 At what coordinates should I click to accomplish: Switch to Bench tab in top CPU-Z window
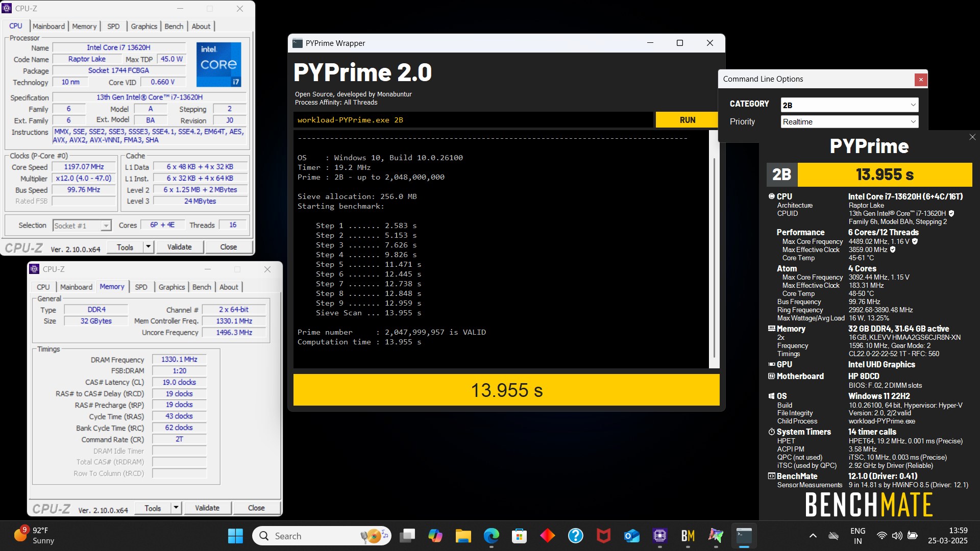pyautogui.click(x=174, y=27)
